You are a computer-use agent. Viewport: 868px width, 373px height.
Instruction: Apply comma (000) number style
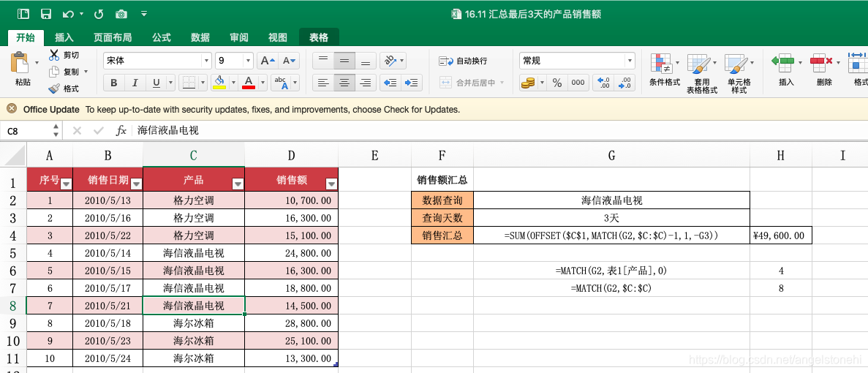(578, 83)
